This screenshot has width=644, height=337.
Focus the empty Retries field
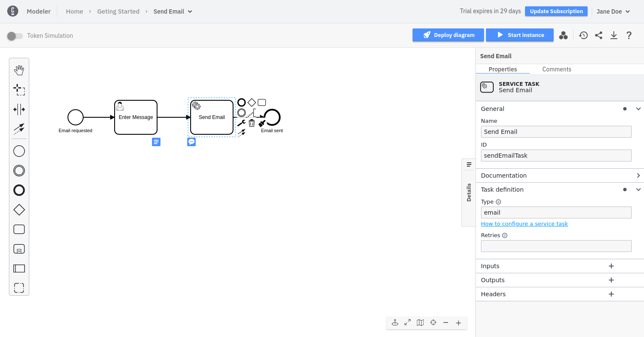556,246
